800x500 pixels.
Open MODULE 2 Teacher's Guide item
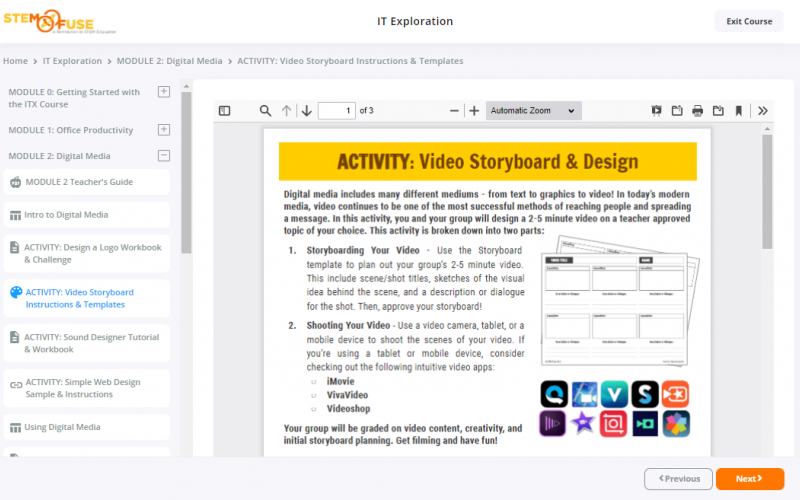tap(78, 182)
